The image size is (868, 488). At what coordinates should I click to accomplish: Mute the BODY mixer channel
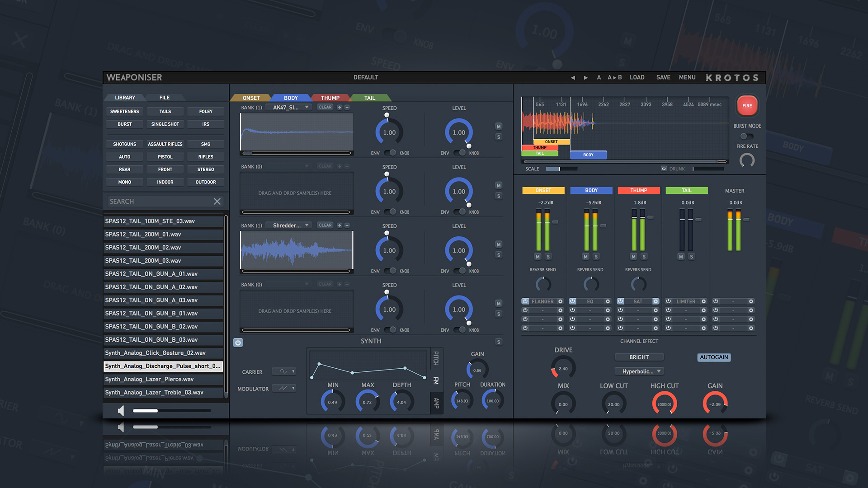click(x=585, y=257)
